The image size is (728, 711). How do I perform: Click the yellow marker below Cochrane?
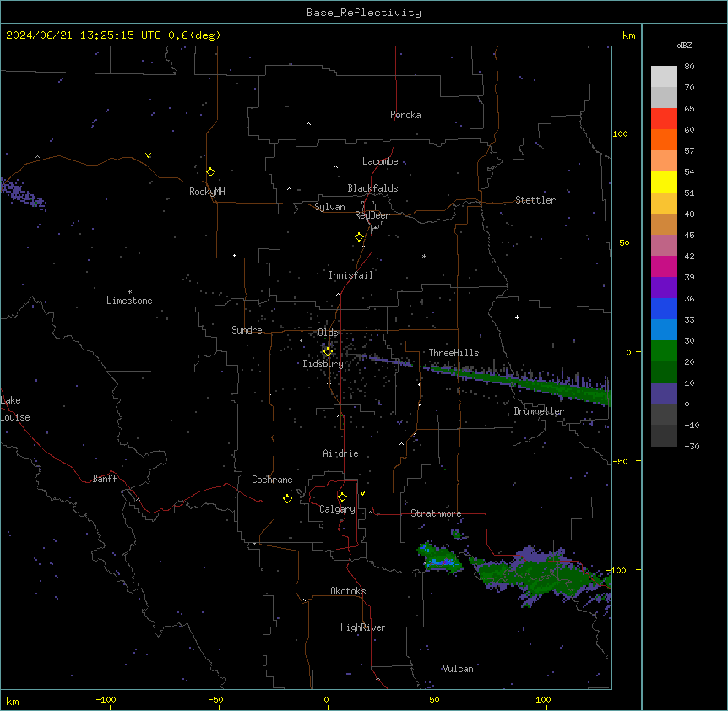[287, 498]
